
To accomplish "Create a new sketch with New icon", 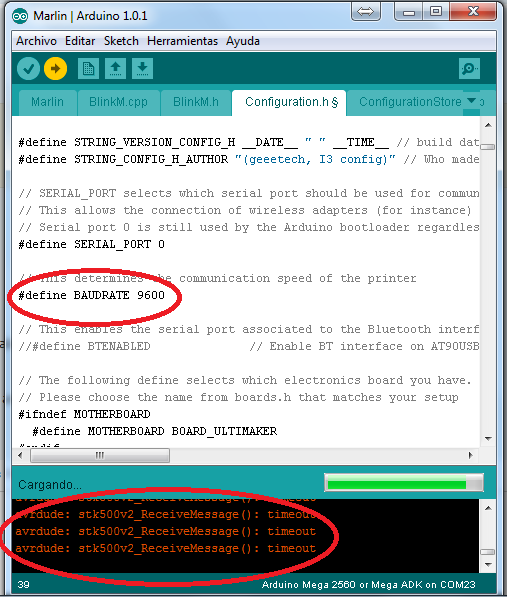I will [88, 69].
